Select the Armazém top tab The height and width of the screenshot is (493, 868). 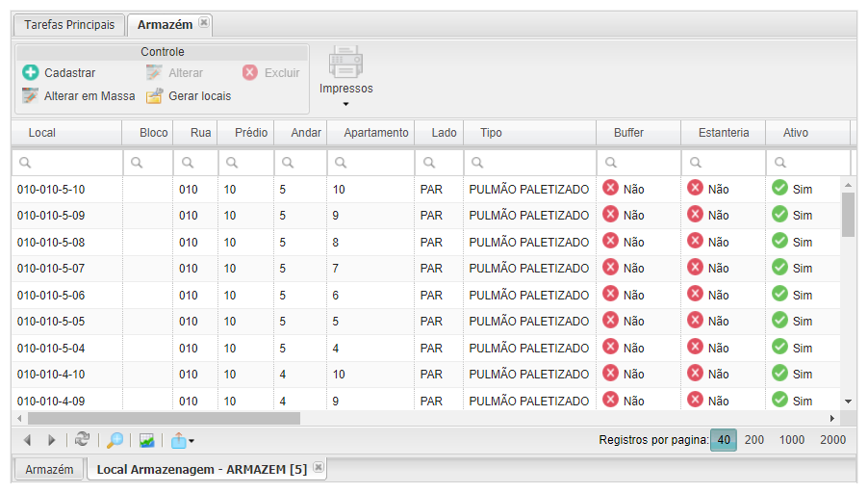(x=165, y=25)
